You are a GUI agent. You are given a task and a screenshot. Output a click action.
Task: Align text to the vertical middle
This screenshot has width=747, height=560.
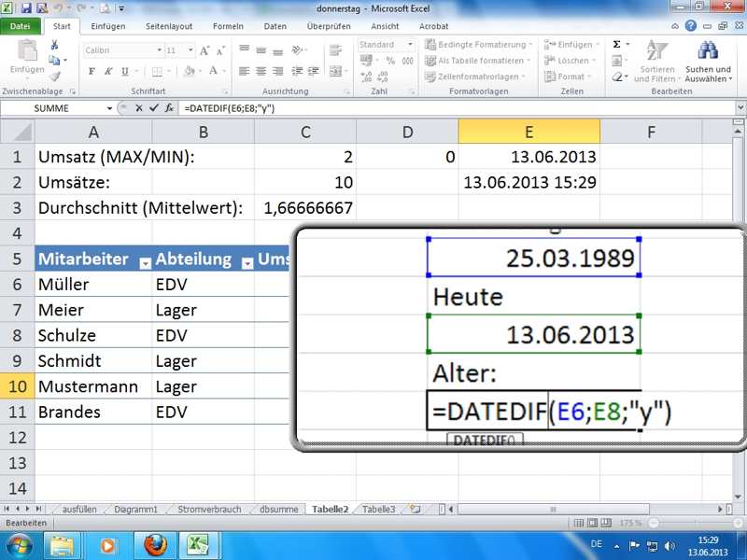click(261, 49)
